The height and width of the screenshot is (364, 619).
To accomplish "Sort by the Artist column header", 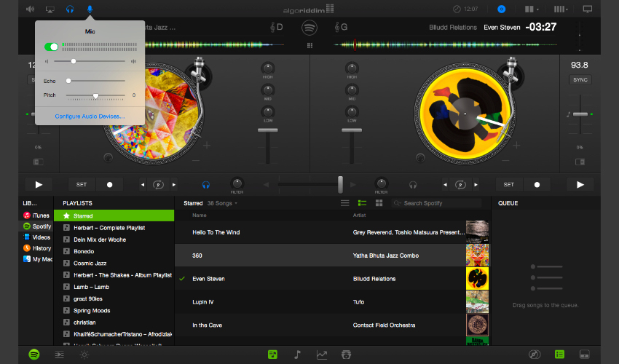I will coord(359,215).
